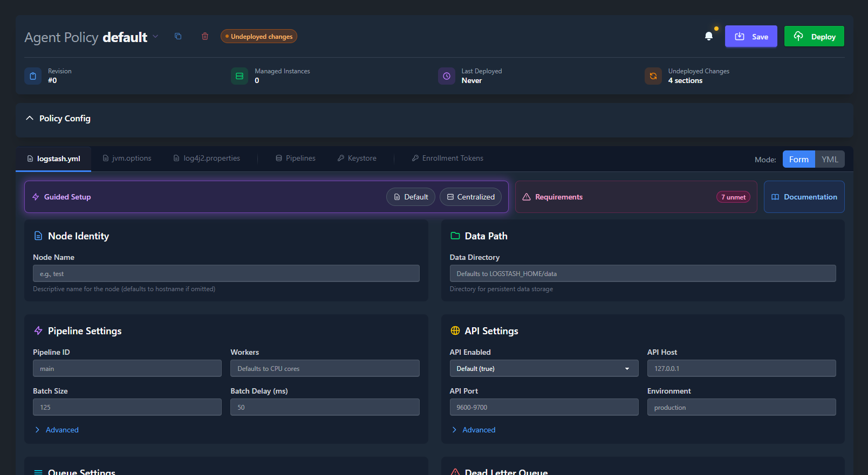The width and height of the screenshot is (868, 475).
Task: Click the "#0" revision value
Action: coord(52,80)
